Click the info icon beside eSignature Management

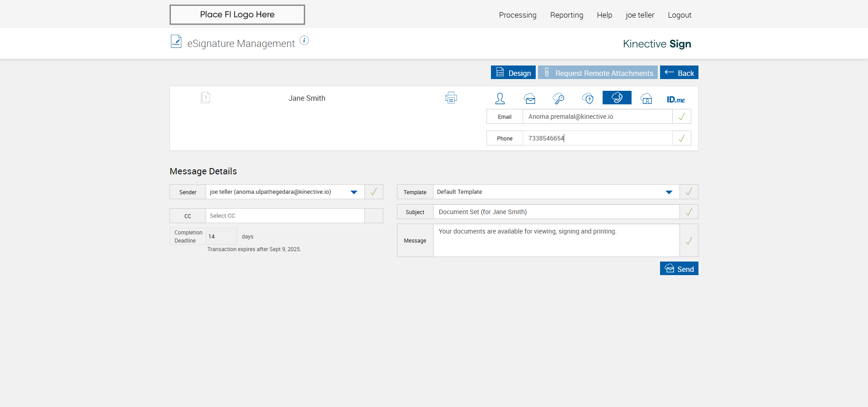click(x=304, y=41)
